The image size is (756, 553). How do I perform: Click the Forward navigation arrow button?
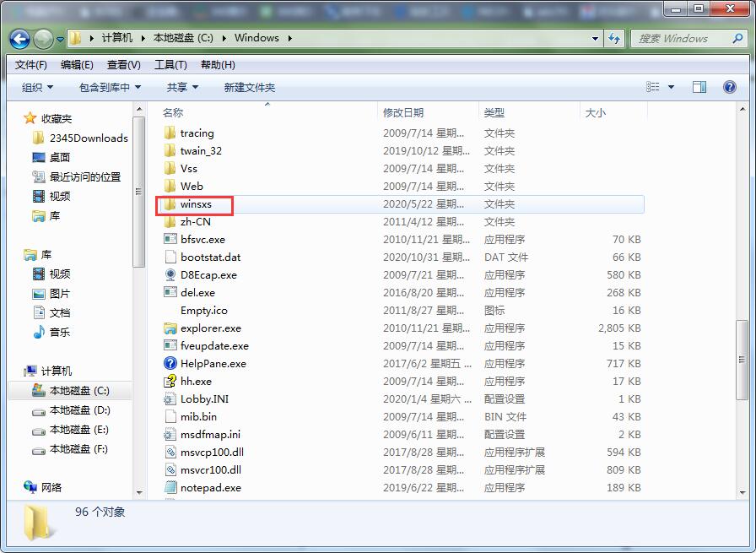click(x=43, y=39)
